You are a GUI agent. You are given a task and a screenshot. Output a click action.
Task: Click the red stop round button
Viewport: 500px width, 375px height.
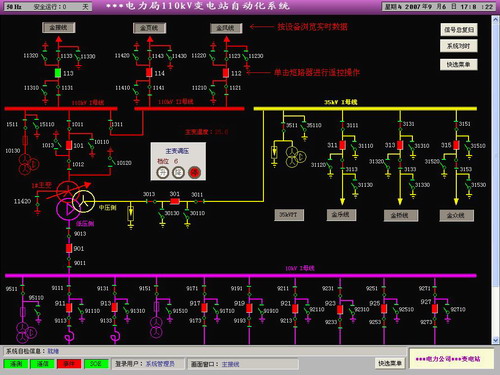[194, 172]
